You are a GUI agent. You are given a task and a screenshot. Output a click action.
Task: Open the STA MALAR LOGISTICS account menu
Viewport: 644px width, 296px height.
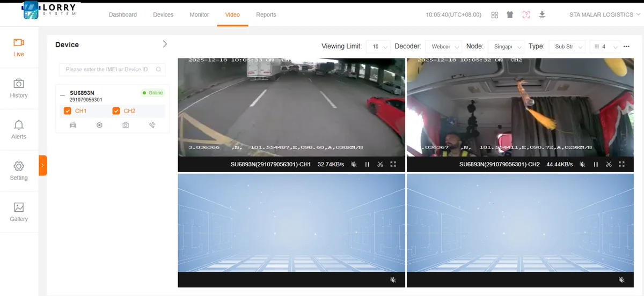point(605,14)
